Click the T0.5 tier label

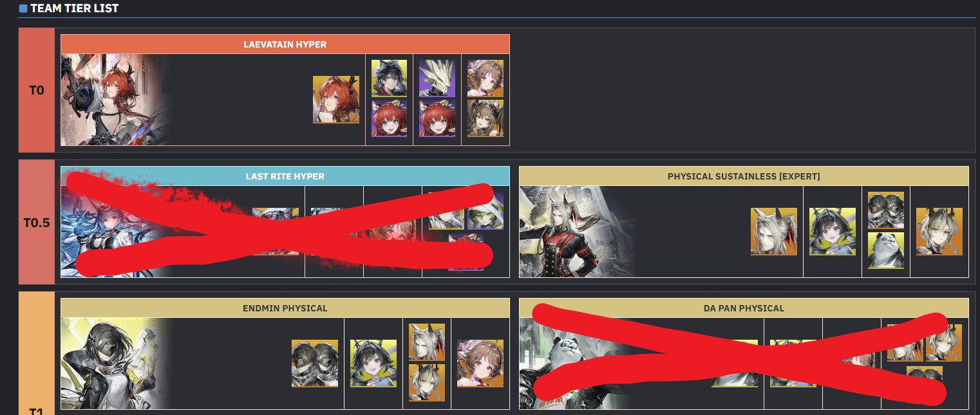point(37,223)
